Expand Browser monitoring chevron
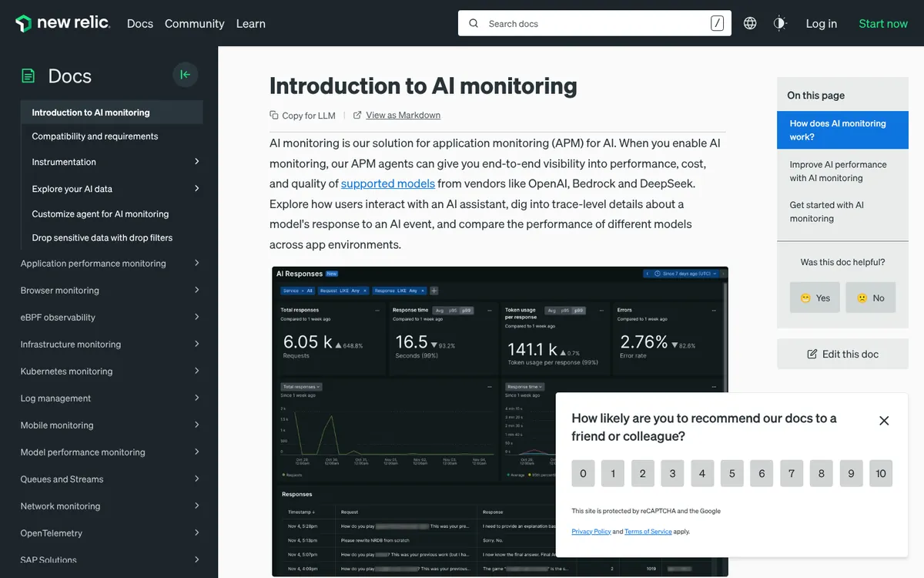Viewport: 924px width, 578px height. 197,290
